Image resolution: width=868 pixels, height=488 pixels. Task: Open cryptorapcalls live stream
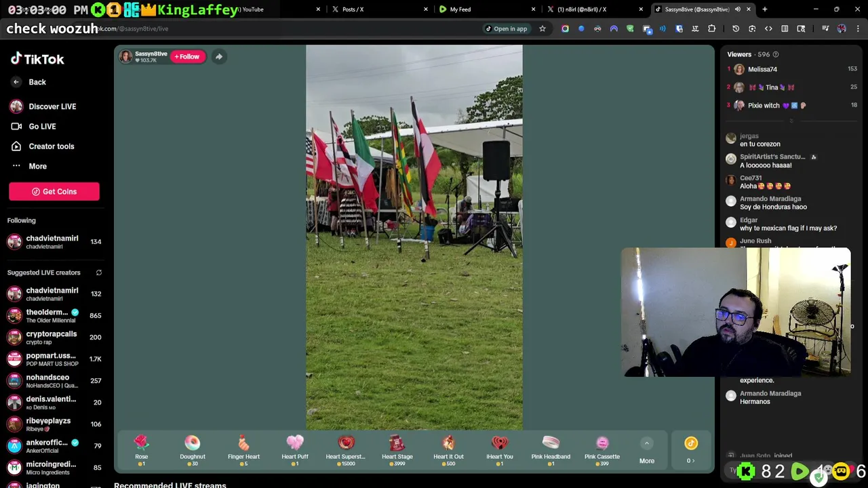(54, 338)
